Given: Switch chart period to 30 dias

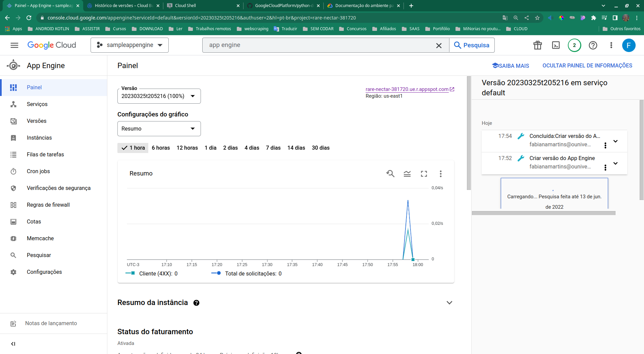Looking at the screenshot, I should point(321,148).
